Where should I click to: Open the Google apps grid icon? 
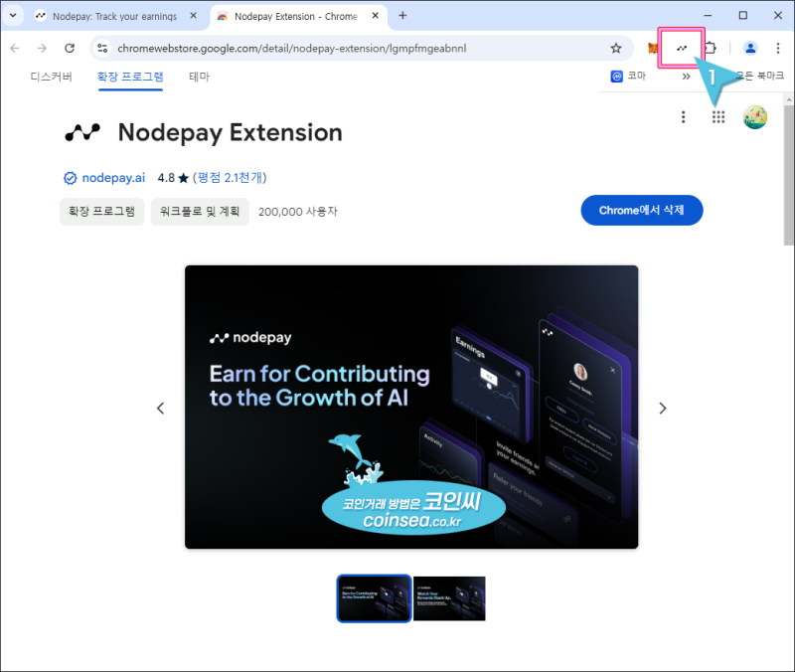click(x=717, y=116)
